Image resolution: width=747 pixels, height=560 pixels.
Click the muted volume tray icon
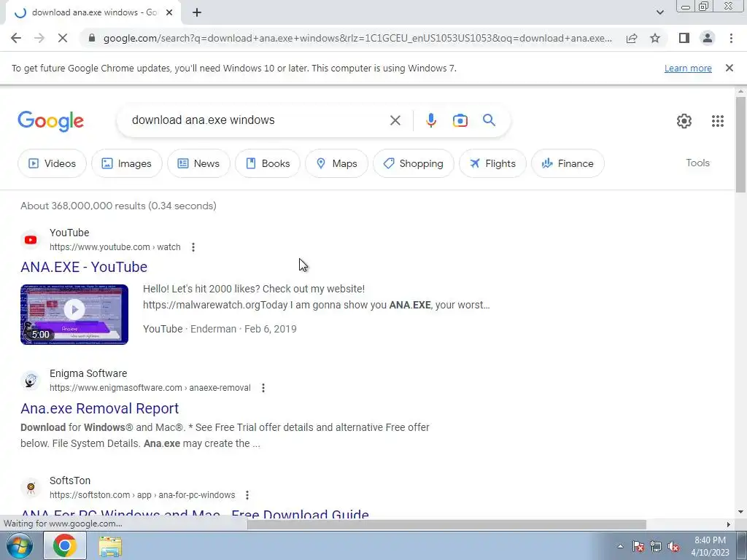click(673, 546)
